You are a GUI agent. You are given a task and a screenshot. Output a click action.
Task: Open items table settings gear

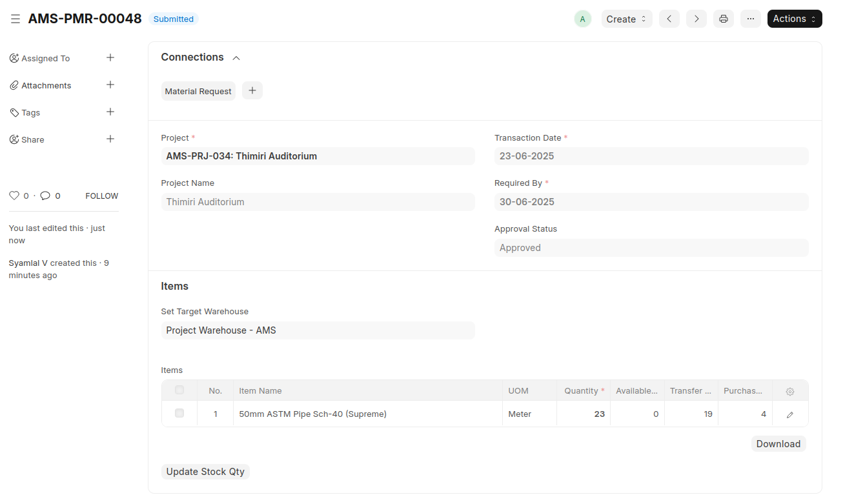[x=789, y=391]
